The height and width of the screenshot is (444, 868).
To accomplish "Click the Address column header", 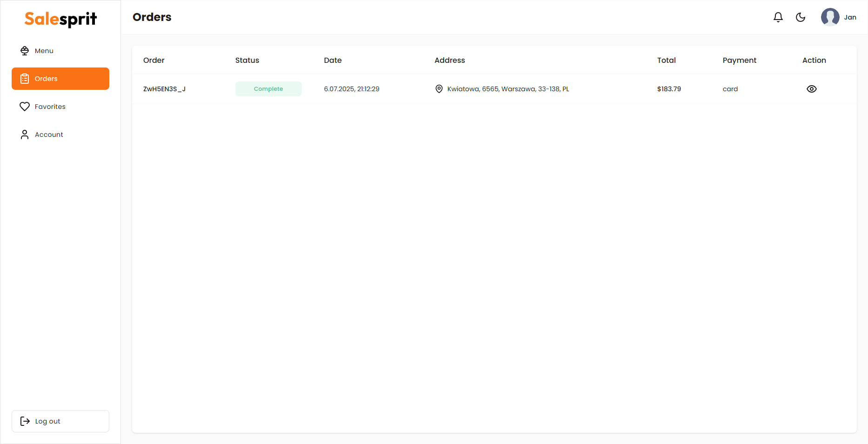I will pos(450,60).
